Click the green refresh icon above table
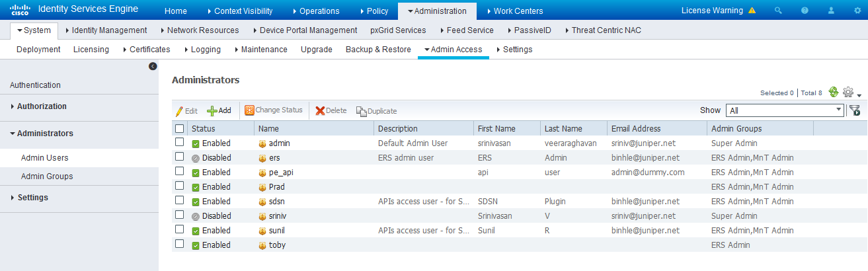Image resolution: width=868 pixels, height=271 pixels. (834, 93)
